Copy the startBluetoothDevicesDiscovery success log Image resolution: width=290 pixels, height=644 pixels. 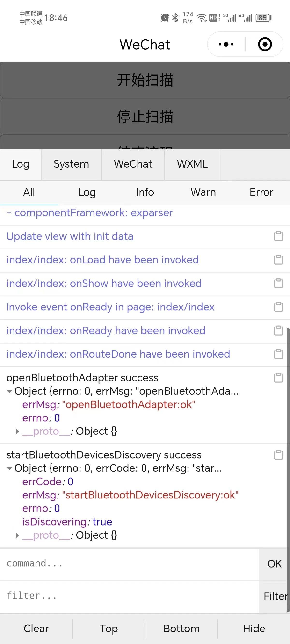point(278,455)
